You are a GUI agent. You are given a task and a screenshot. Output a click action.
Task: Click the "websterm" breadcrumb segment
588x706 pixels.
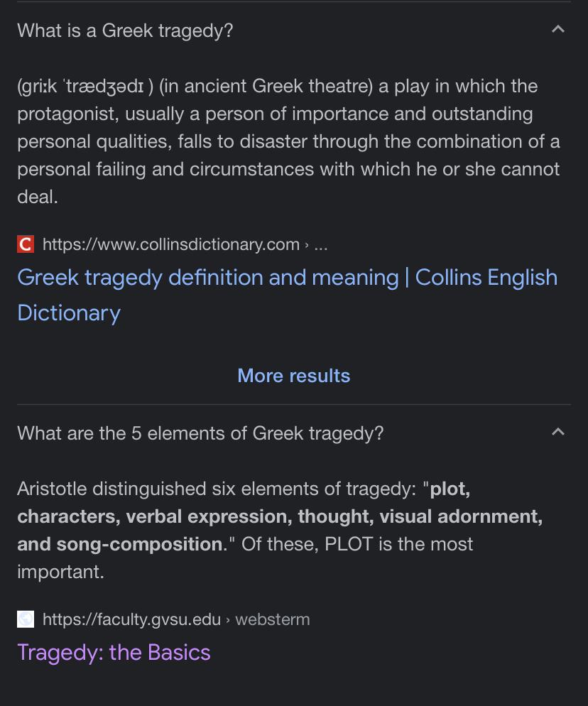pos(273,619)
